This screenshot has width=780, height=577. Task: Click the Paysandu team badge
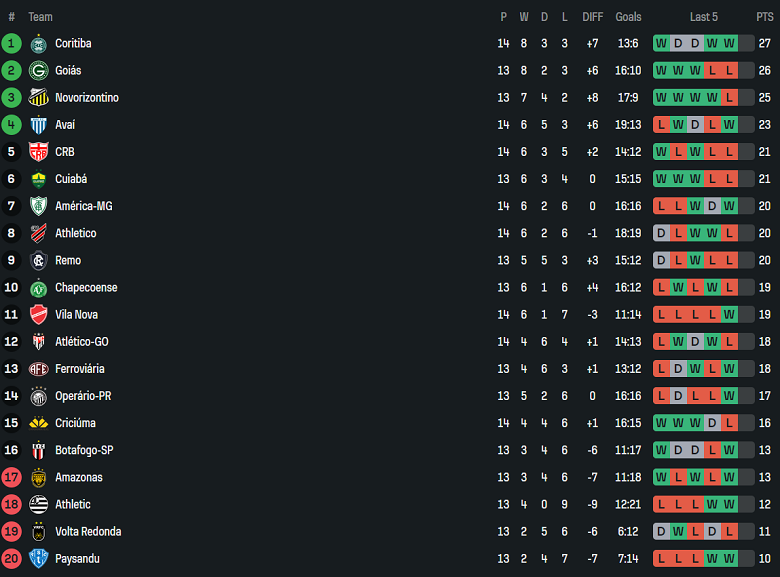tap(39, 558)
